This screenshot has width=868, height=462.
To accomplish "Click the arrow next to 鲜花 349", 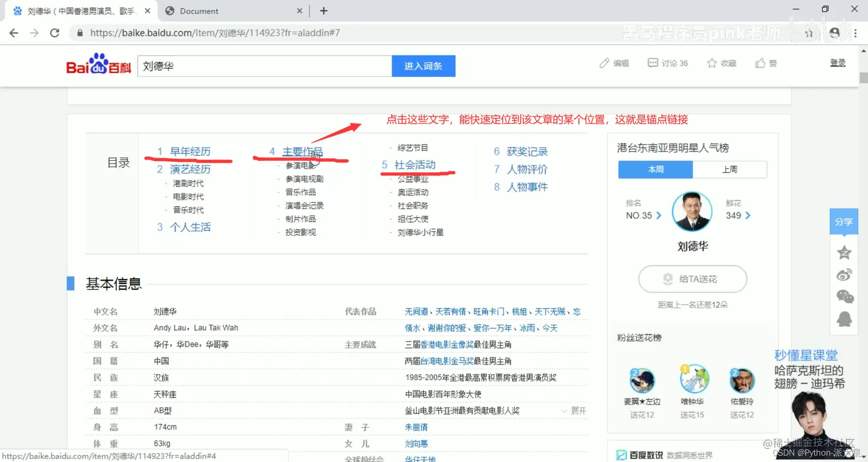I will [x=747, y=216].
